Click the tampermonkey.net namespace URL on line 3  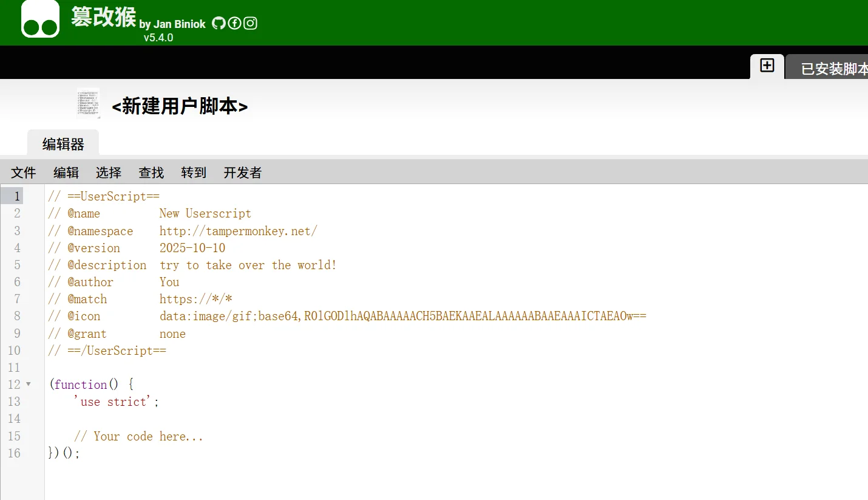pyautogui.click(x=238, y=231)
